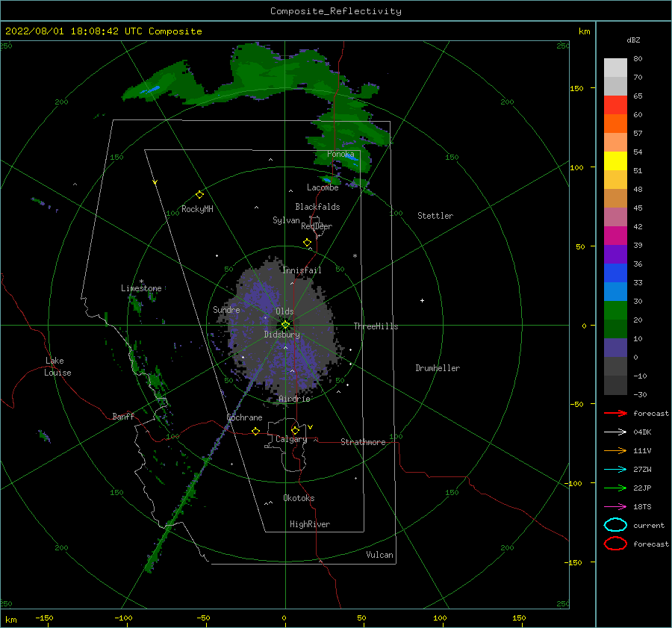
Task: Select the orange 111V arrow icon
Action: click(615, 450)
